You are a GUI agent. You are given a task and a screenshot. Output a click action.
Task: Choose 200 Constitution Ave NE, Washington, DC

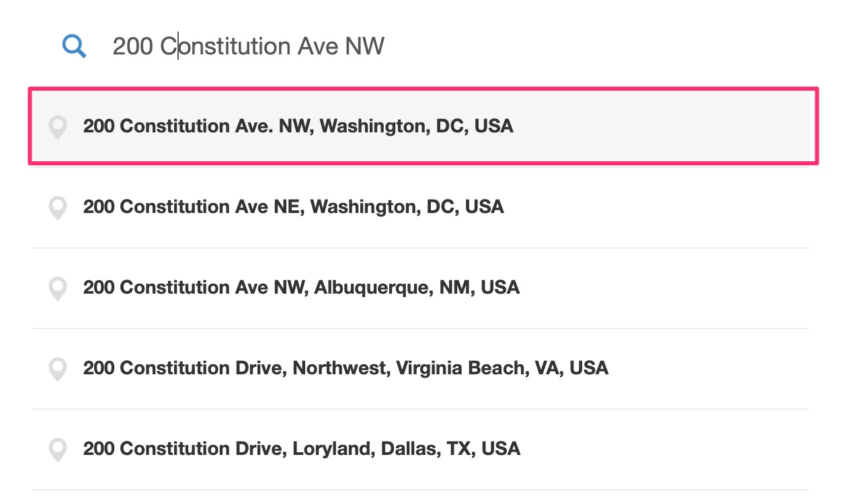click(x=421, y=207)
